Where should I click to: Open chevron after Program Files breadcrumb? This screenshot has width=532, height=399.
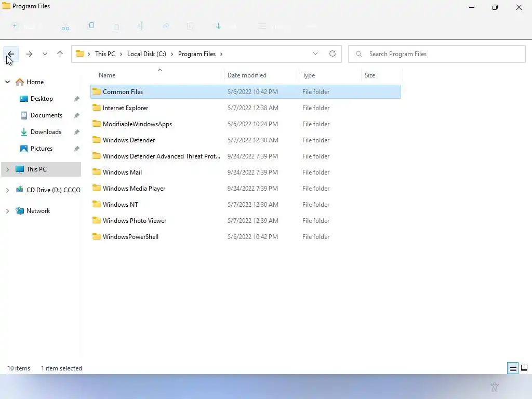coord(221,54)
